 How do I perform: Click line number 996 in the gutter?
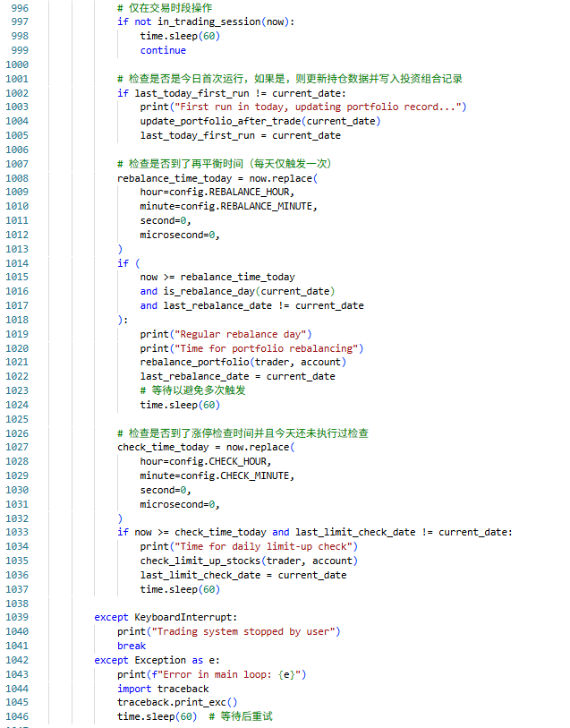(x=16, y=8)
